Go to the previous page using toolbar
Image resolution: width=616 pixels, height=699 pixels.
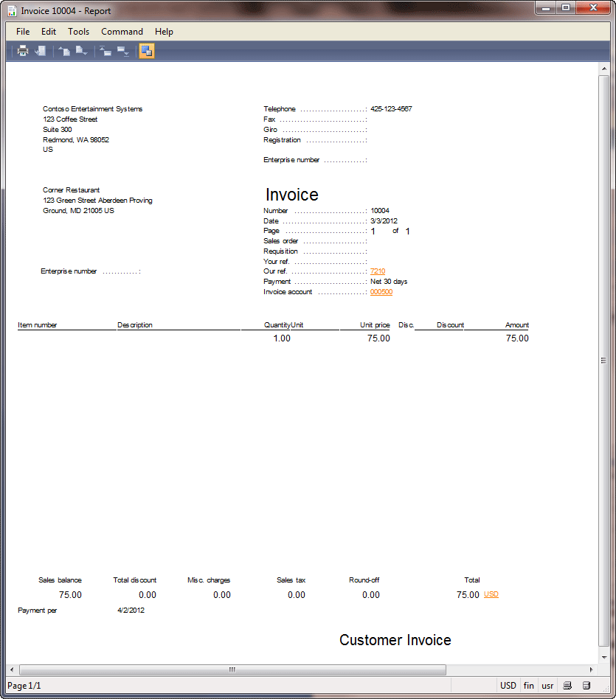[64, 51]
